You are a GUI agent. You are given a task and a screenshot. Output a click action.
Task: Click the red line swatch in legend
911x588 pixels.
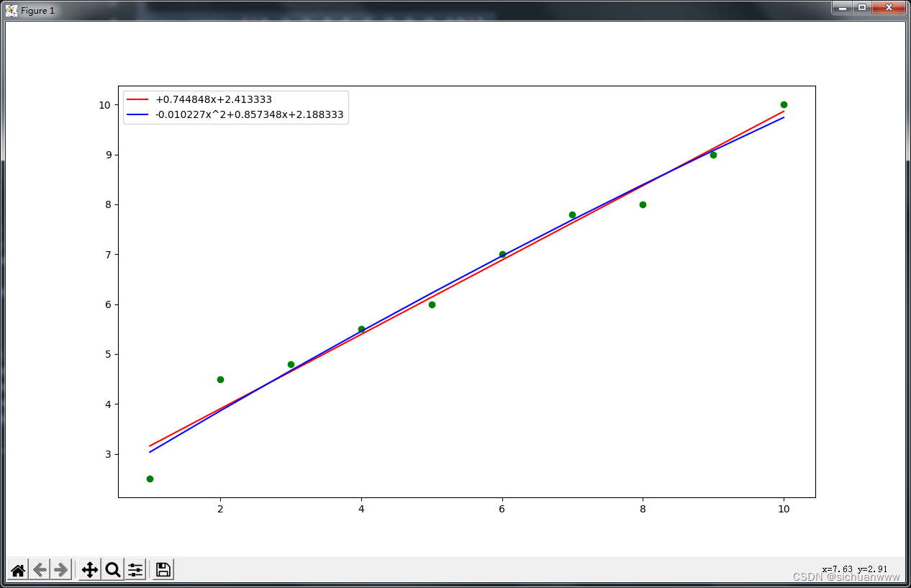click(x=137, y=99)
